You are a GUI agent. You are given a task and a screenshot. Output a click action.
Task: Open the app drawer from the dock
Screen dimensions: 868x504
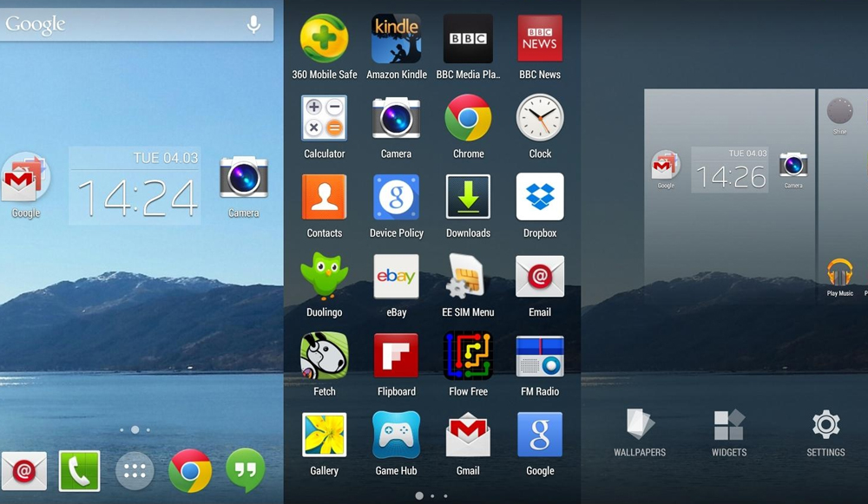[135, 471]
